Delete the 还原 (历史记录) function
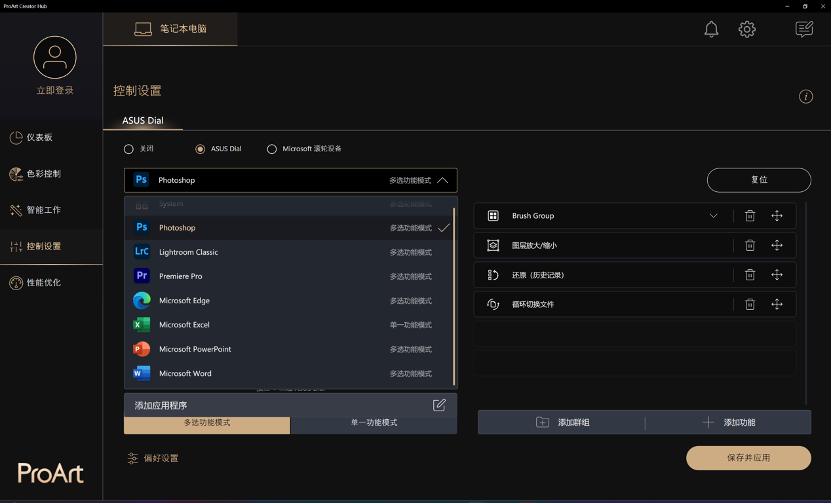Image resolution: width=832 pixels, height=504 pixels. click(750, 275)
